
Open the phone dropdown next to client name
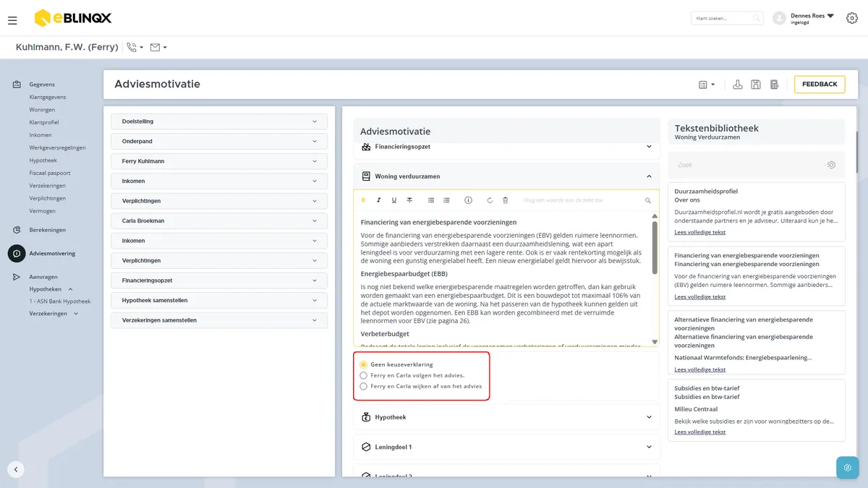click(135, 47)
